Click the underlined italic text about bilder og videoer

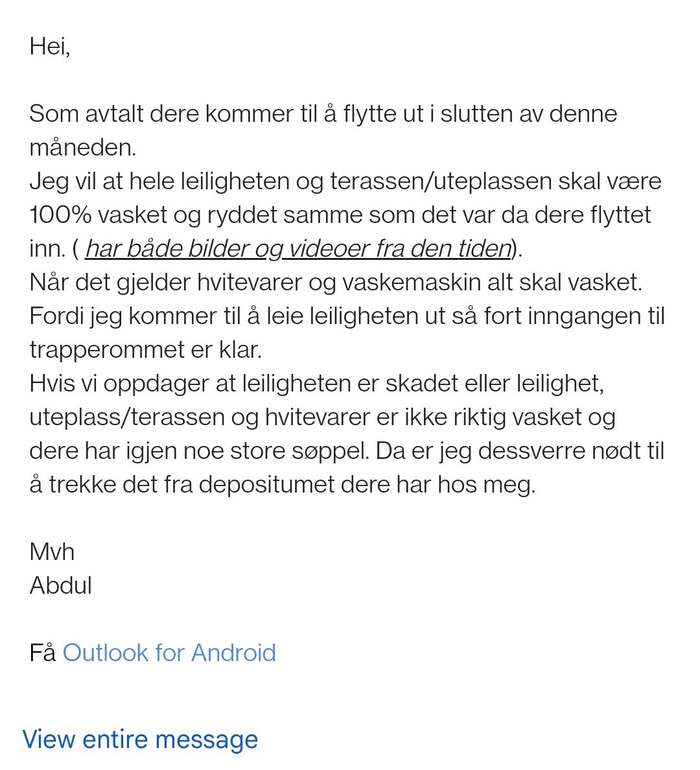(x=299, y=249)
